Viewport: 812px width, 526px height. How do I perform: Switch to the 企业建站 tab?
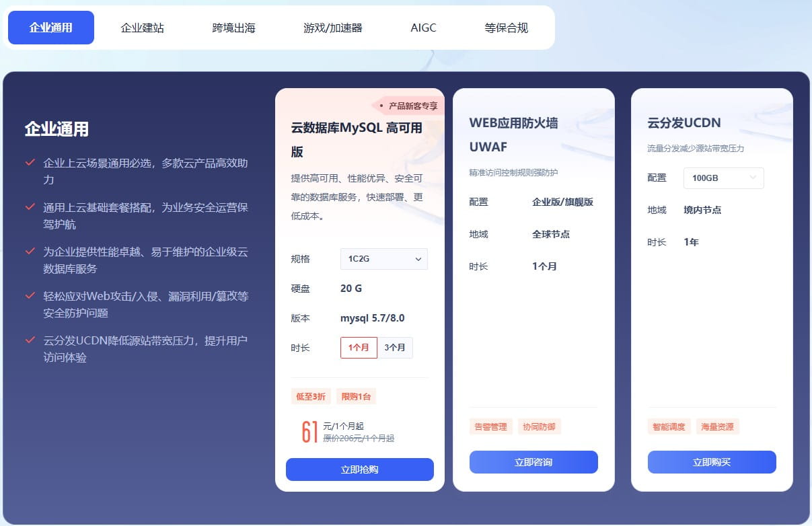[142, 27]
